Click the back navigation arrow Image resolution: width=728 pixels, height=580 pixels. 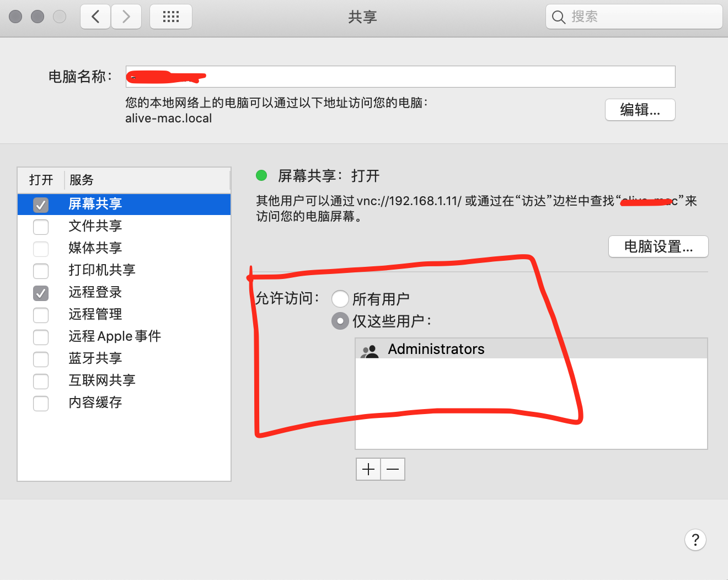pos(95,17)
